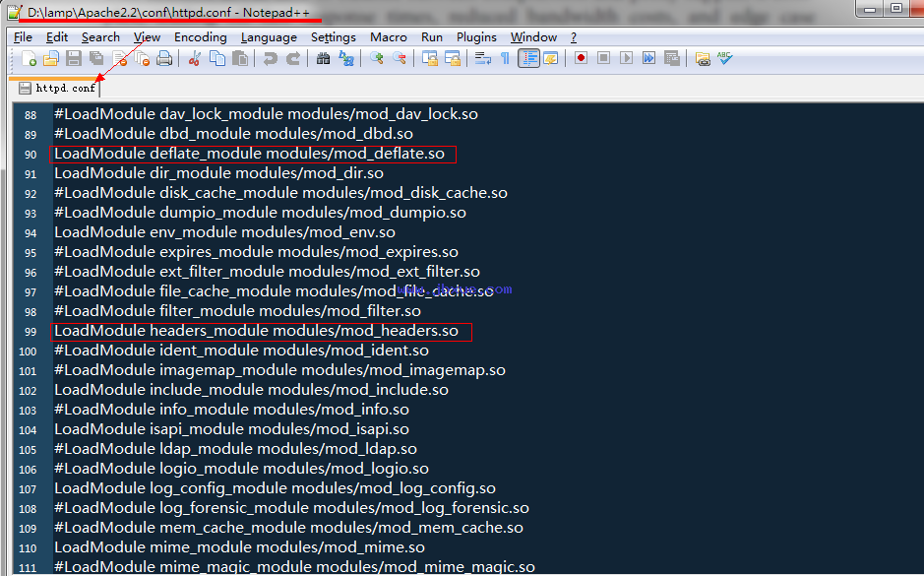The height and width of the screenshot is (576, 924).
Task: Click the stop macro recording icon
Action: [x=603, y=58]
